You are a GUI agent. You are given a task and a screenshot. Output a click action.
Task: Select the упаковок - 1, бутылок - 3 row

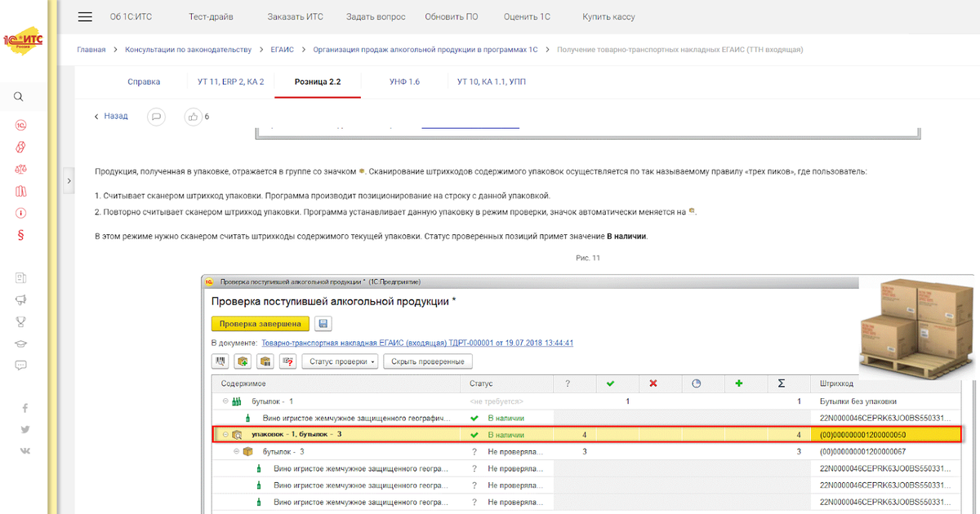585,434
